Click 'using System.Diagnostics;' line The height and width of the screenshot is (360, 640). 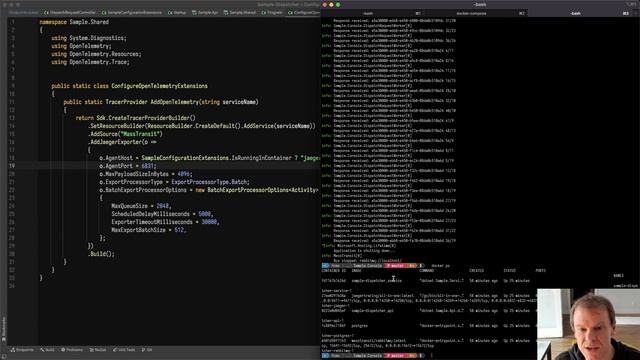(89, 38)
